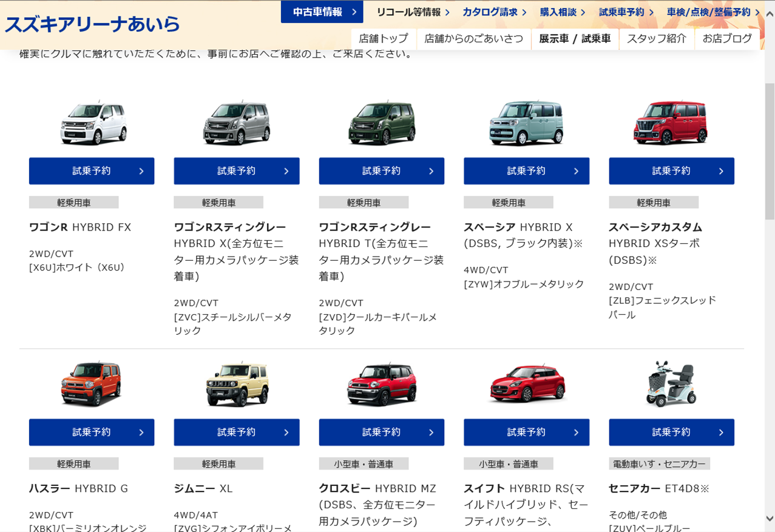Screen dimensions: 775x532
Task: Go to リコール等情報 link
Action: click(x=413, y=12)
